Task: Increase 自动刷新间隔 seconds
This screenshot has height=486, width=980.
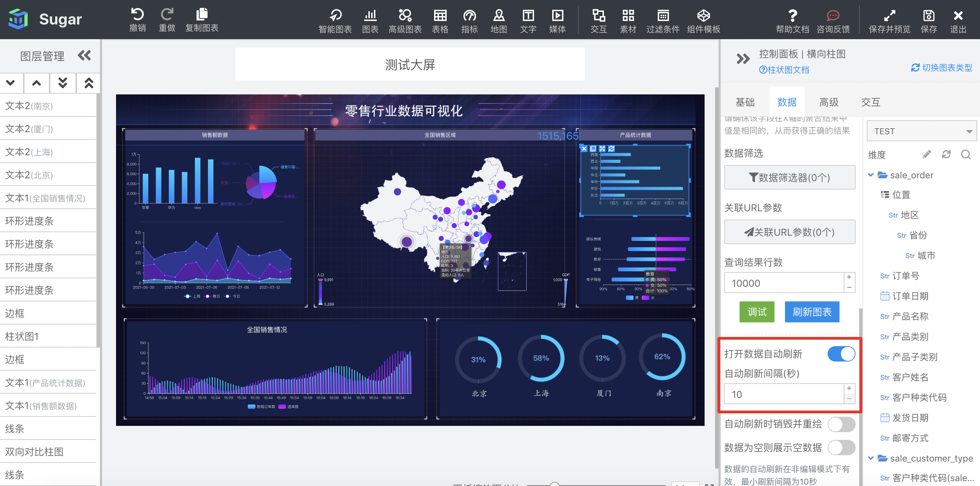Action: 849,388
